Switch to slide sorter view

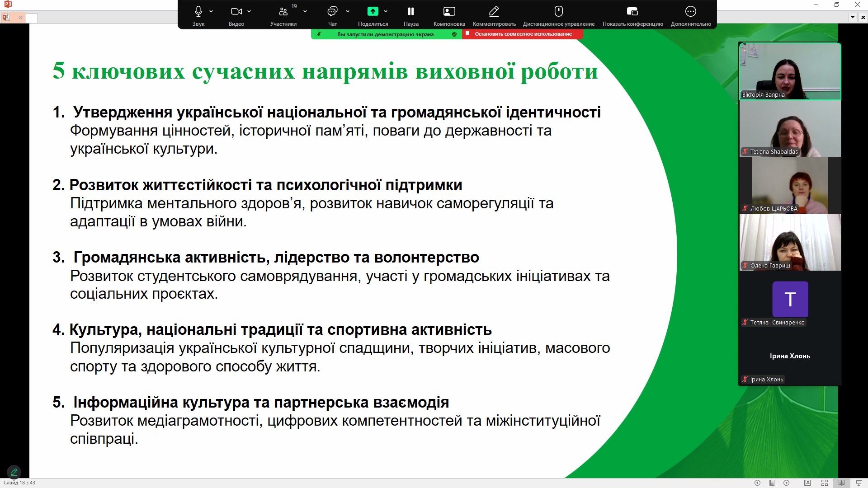(x=824, y=483)
